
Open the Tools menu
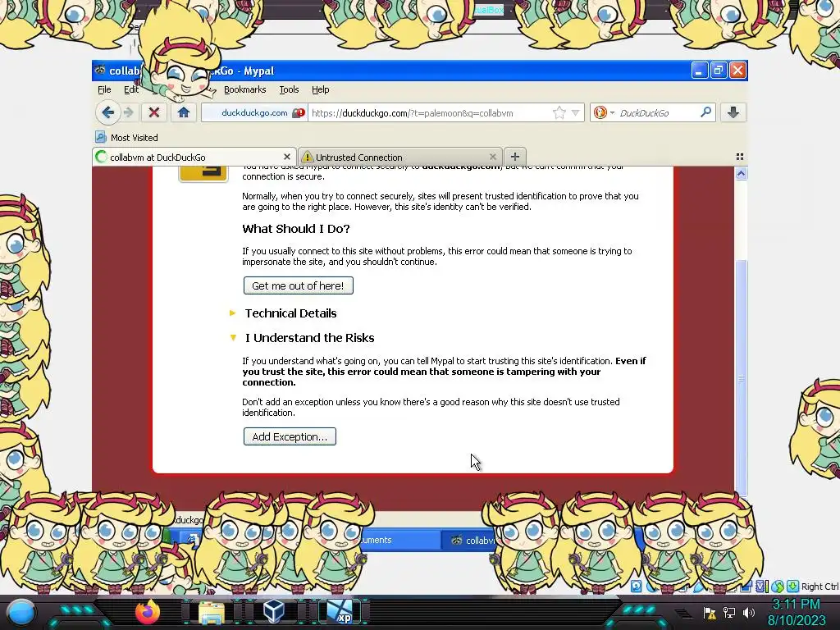(x=289, y=89)
